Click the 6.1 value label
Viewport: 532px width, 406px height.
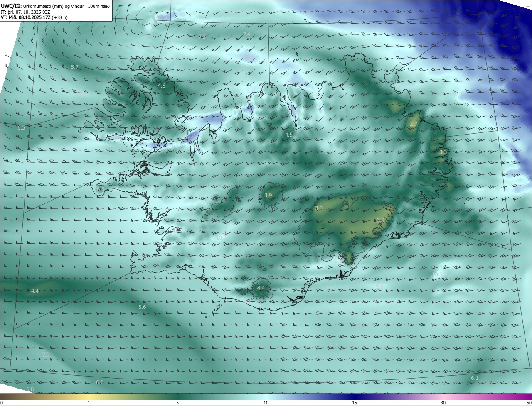(x=475, y=378)
